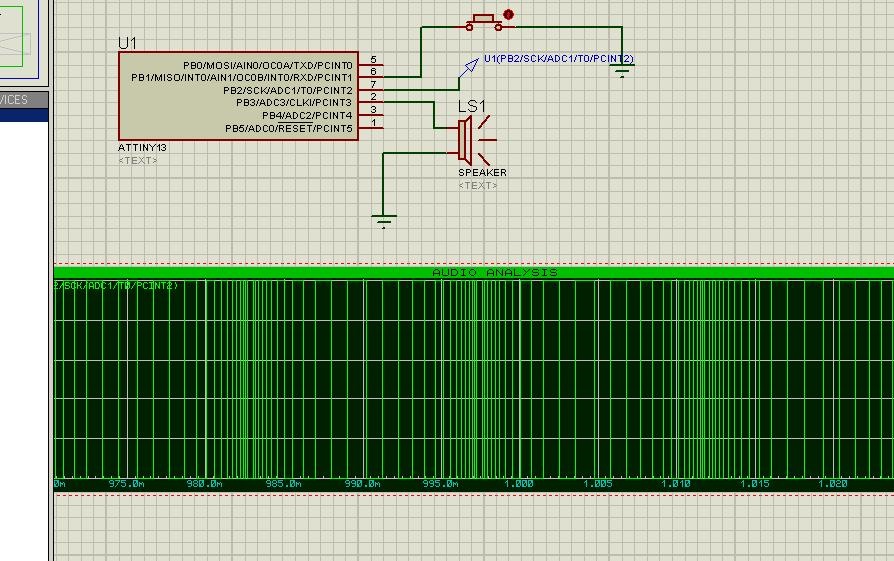Click the 985.0m time axis label

point(283,484)
